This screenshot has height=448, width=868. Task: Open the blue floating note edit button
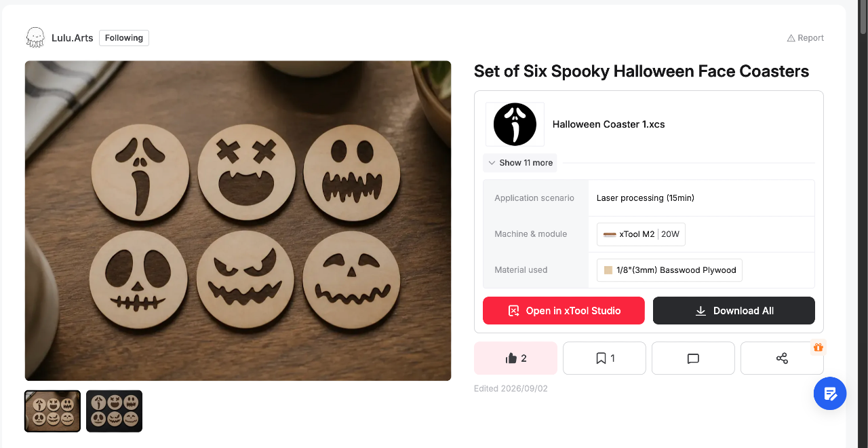tap(830, 394)
